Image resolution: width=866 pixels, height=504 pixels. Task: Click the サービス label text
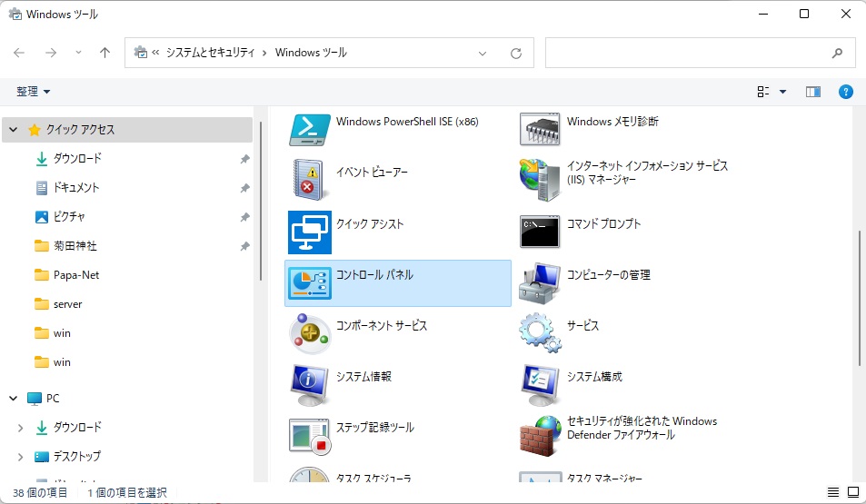point(582,326)
